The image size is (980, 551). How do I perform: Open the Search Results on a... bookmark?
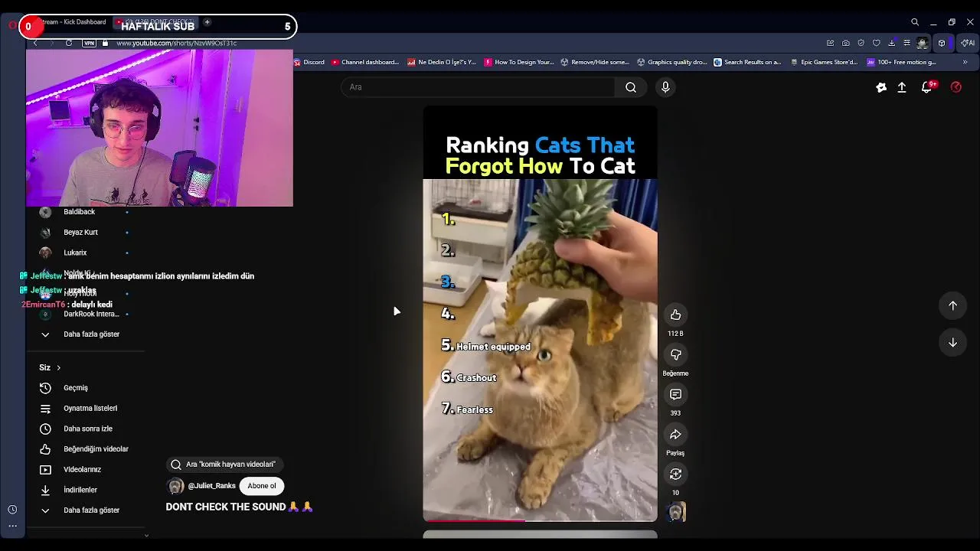point(747,62)
